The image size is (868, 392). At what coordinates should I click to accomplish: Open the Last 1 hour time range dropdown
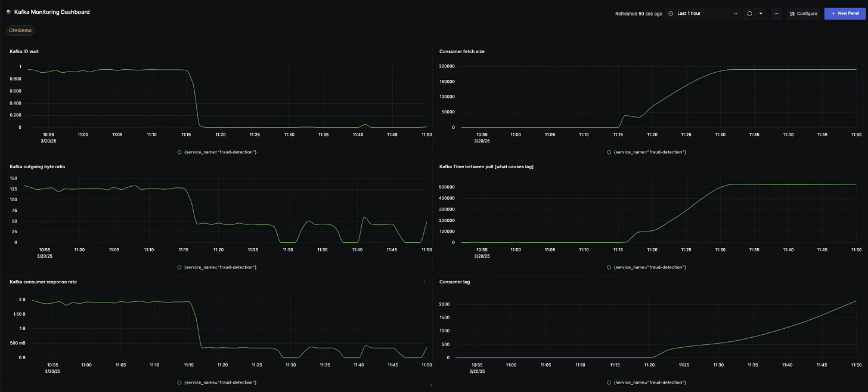703,13
